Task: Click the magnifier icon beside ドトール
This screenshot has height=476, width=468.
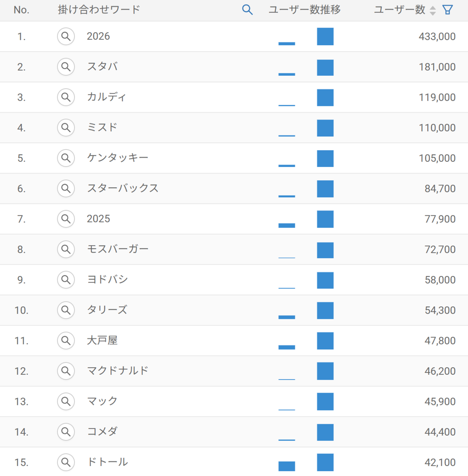Action: point(66,462)
